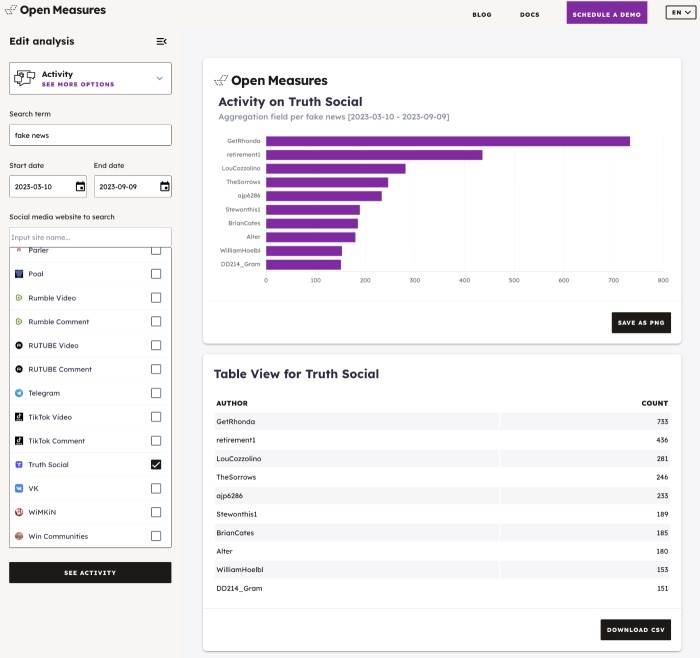Click the Poal site icon
This screenshot has height=658, width=700.
pos(19,274)
